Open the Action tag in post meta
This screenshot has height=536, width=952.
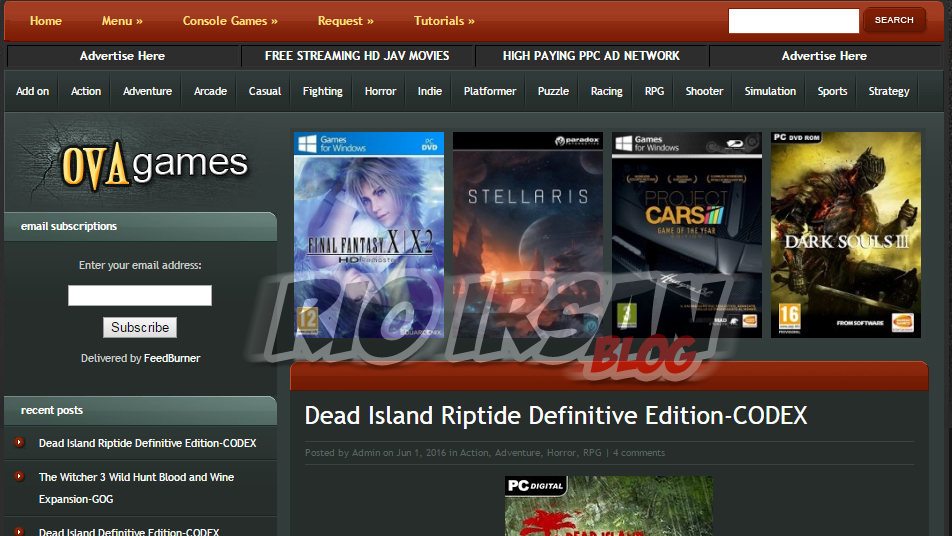(x=474, y=453)
